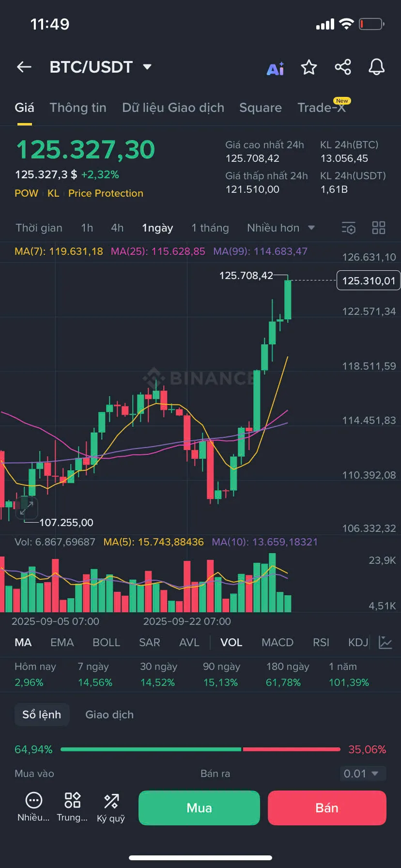
Task: Open the 0.01 precision dropdown
Action: (362, 774)
